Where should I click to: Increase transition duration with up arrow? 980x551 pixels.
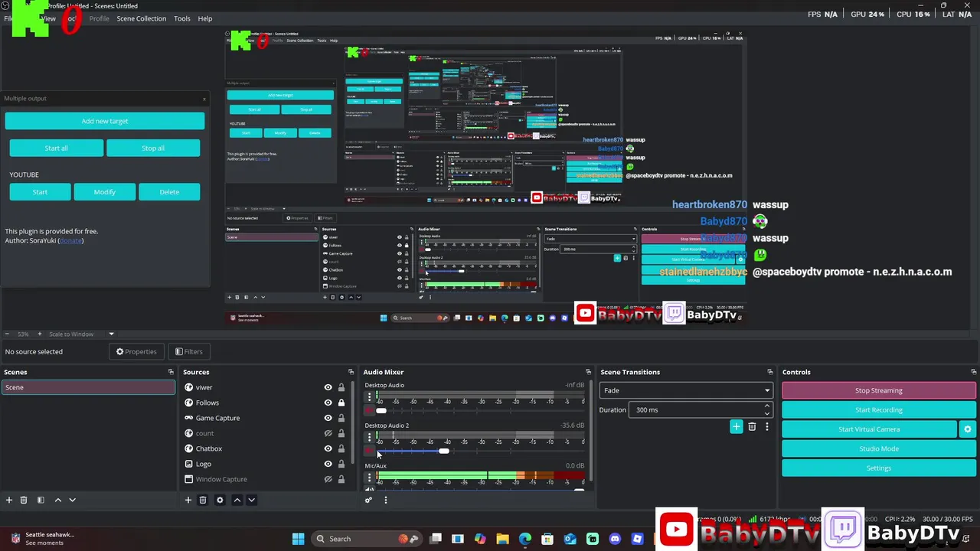tap(767, 406)
